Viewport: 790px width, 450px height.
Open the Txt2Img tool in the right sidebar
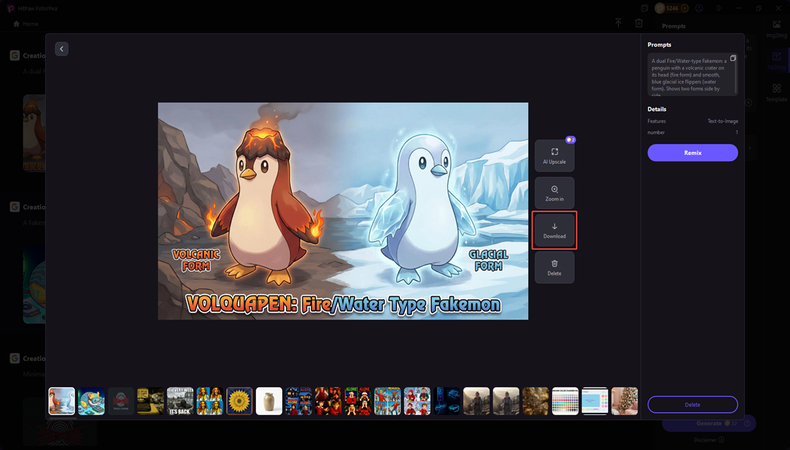point(776,60)
